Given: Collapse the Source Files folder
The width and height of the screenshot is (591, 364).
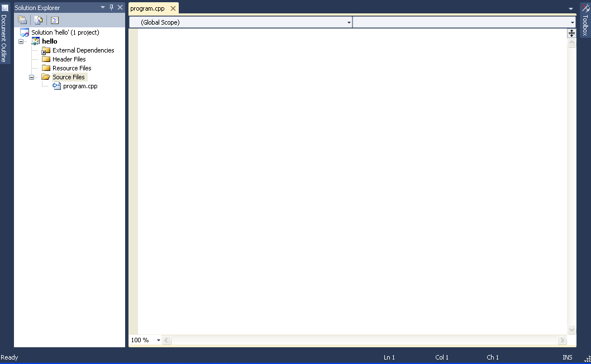Looking at the screenshot, I should [x=32, y=77].
